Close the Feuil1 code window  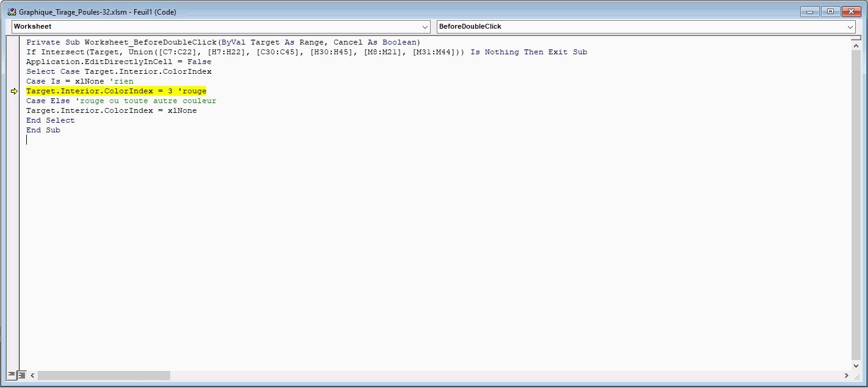pyautogui.click(x=852, y=12)
